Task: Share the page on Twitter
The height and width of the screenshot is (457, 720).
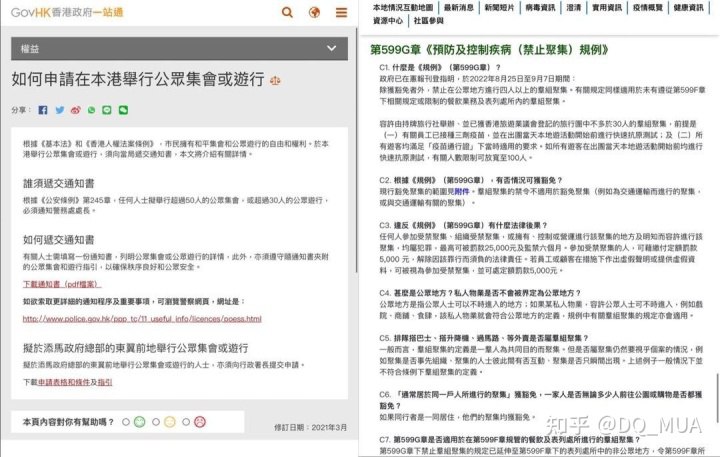Action: [x=60, y=110]
